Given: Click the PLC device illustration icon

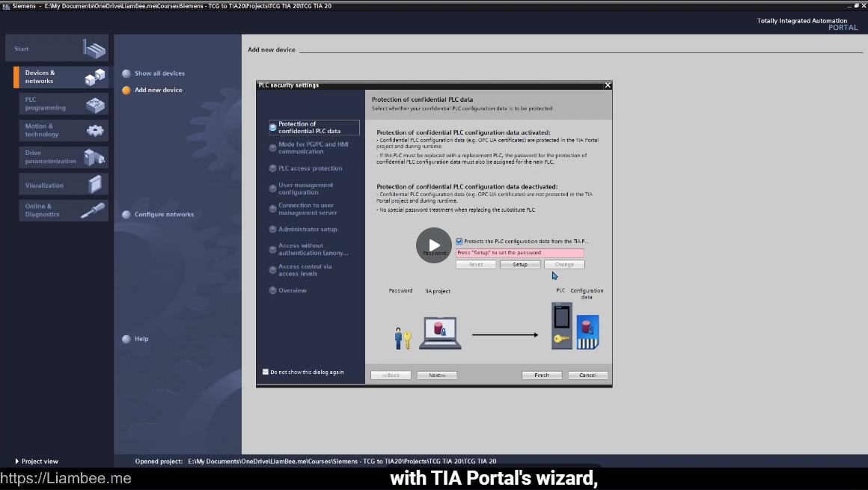Looking at the screenshot, I should pyautogui.click(x=561, y=325).
